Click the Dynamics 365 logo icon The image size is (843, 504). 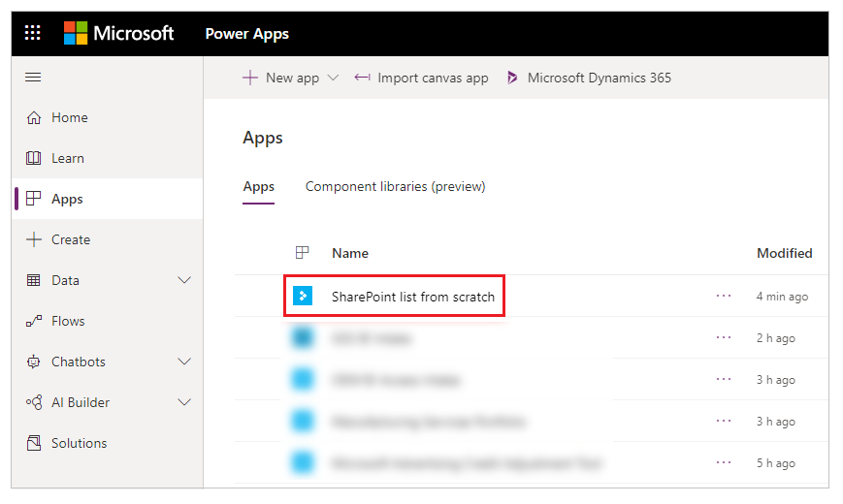(x=512, y=78)
